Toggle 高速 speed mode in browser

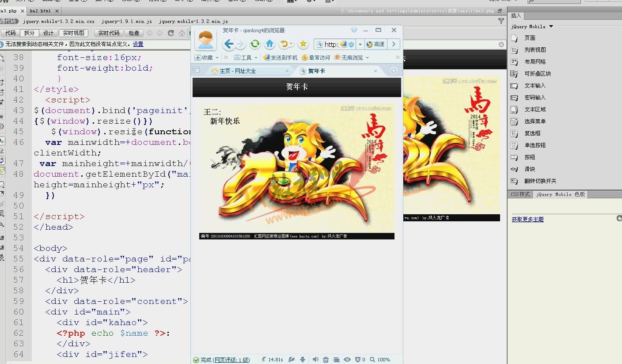point(375,44)
